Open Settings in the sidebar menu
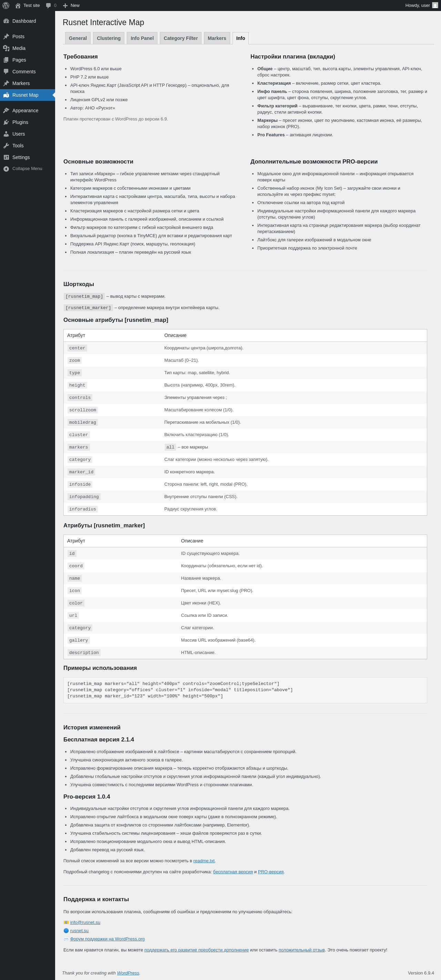This screenshot has width=441, height=980. click(x=21, y=157)
